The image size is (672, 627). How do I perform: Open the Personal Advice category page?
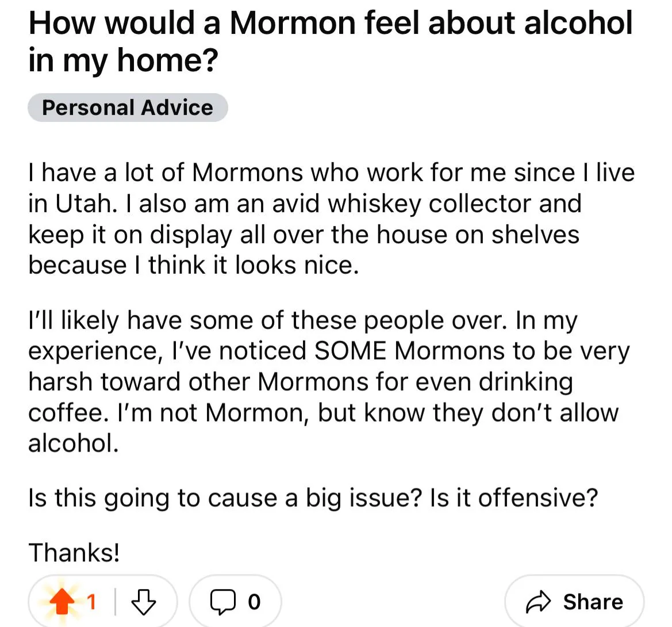[x=128, y=107]
